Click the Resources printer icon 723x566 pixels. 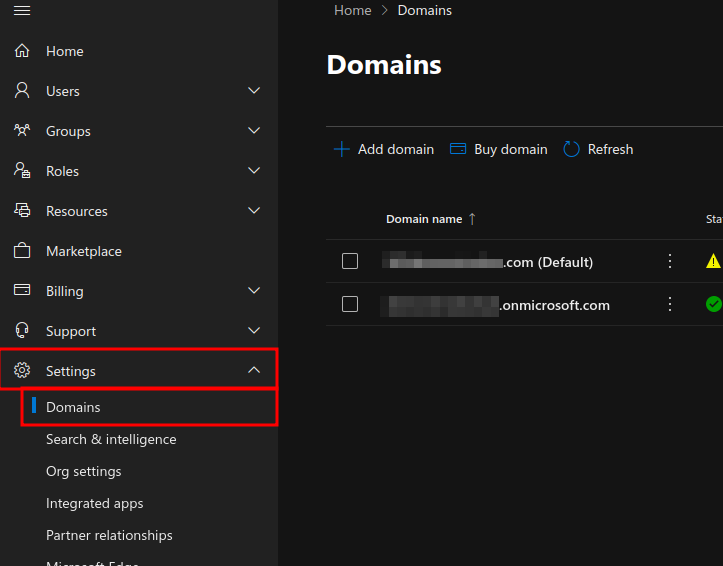(x=22, y=210)
